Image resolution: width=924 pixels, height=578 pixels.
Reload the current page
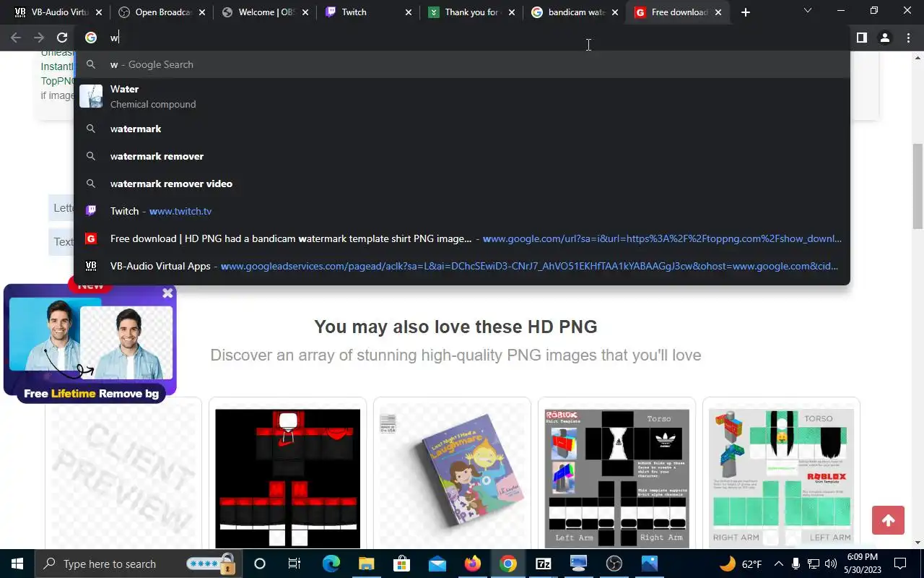tap(62, 38)
